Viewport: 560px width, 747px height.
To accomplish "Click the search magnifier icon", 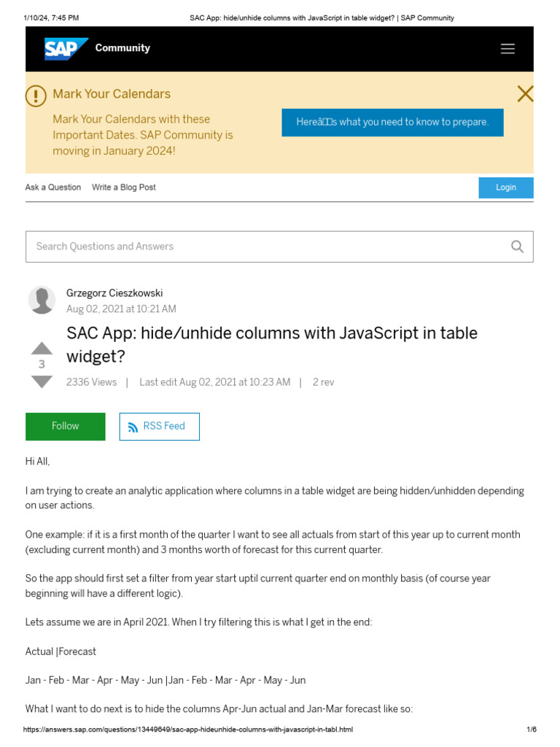I will (x=517, y=247).
